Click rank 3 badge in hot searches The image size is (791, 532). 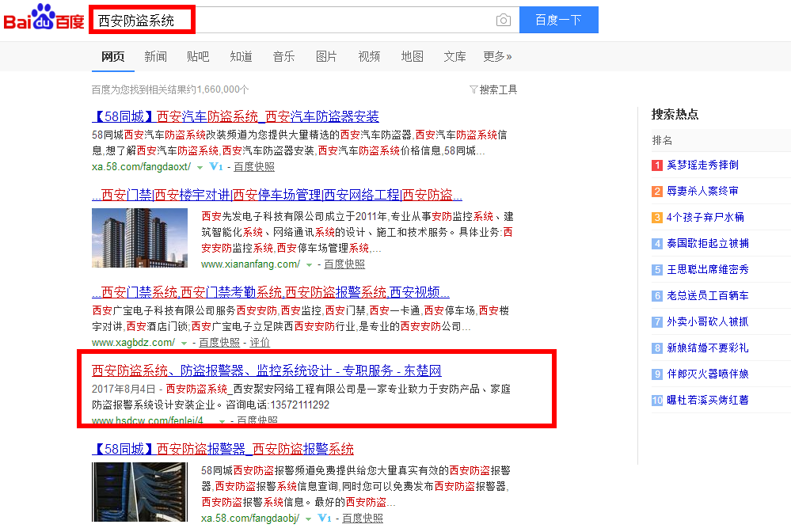pyautogui.click(x=657, y=218)
